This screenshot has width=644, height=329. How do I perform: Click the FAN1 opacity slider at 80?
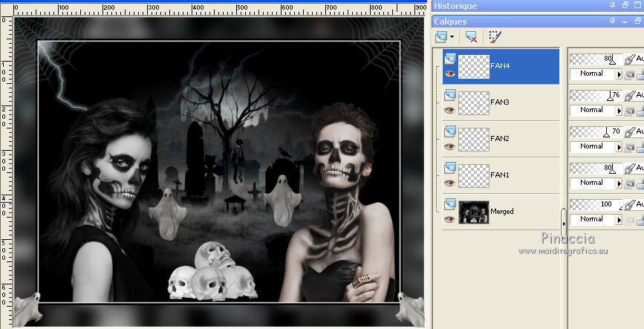pyautogui.click(x=596, y=169)
